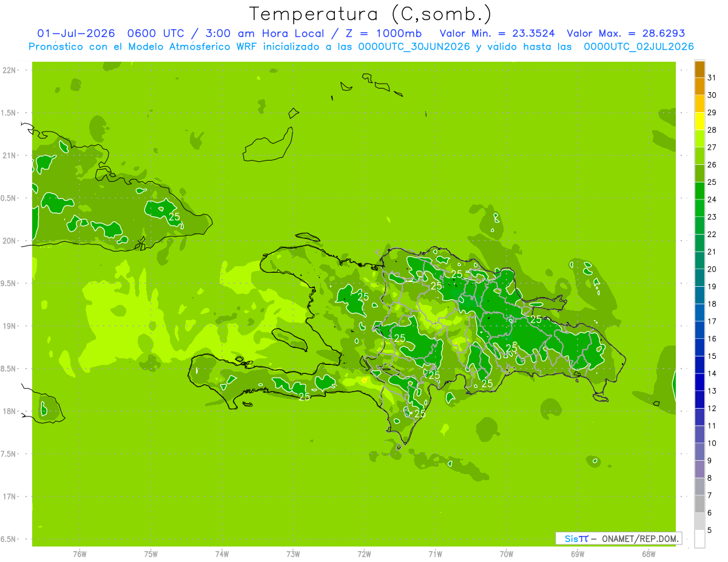Click the yellow legend swatch between 28 and 29
Screen dimensions: 728x562
tap(699, 121)
